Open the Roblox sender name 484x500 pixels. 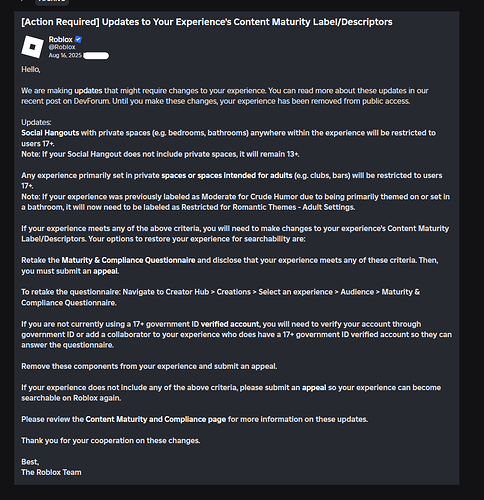[x=60, y=39]
